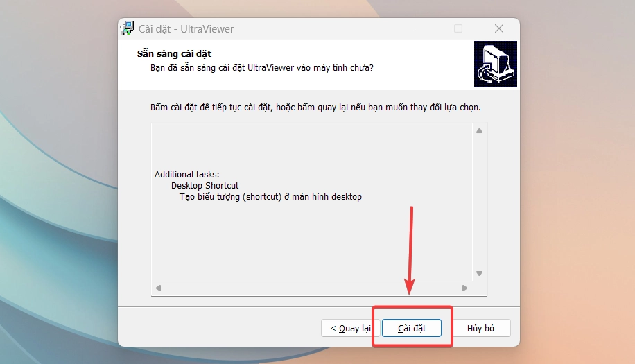Click the computer setup wizard image

[x=495, y=64]
